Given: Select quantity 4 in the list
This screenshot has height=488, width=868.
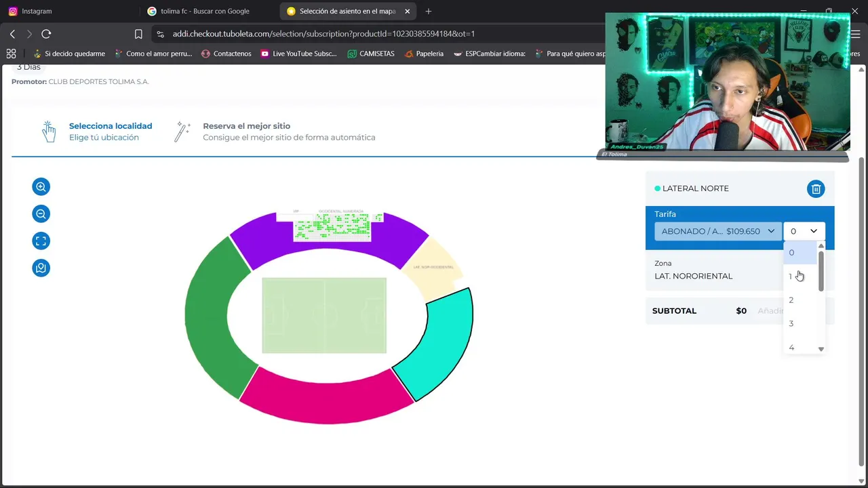Looking at the screenshot, I should pos(801,346).
